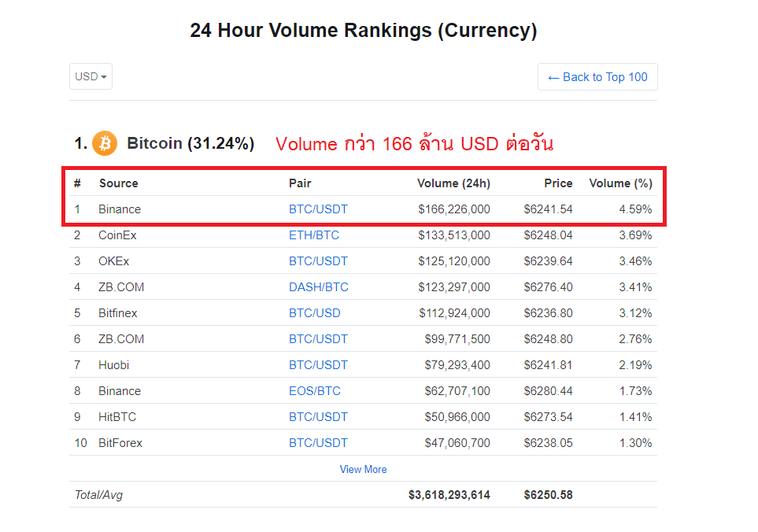Click the orange Bitcoin logo icon
Screen dimensions: 758x532
tap(105, 143)
